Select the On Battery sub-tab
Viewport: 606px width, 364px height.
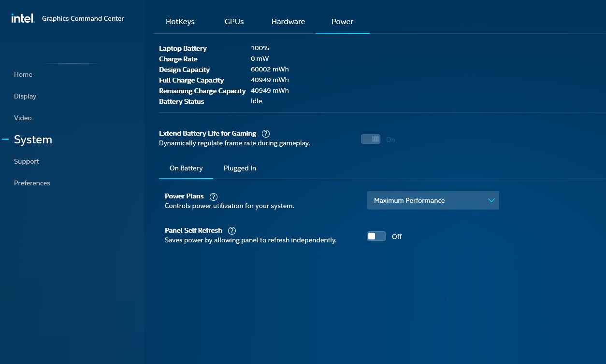[x=186, y=168]
